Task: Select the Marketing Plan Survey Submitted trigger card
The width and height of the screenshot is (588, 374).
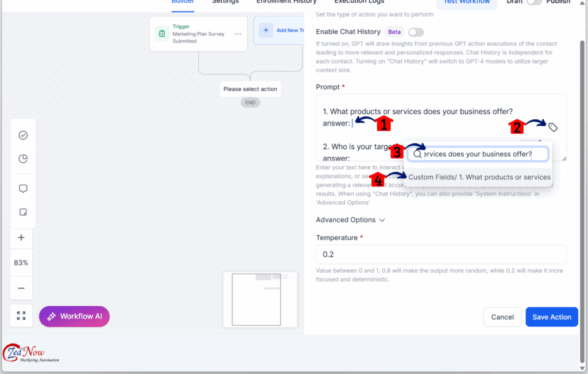Action: click(x=198, y=34)
